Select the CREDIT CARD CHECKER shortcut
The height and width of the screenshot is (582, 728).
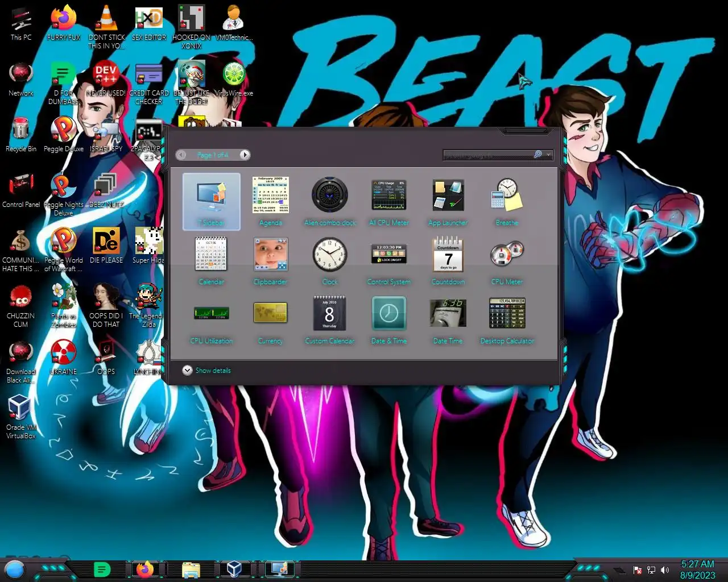(149, 84)
